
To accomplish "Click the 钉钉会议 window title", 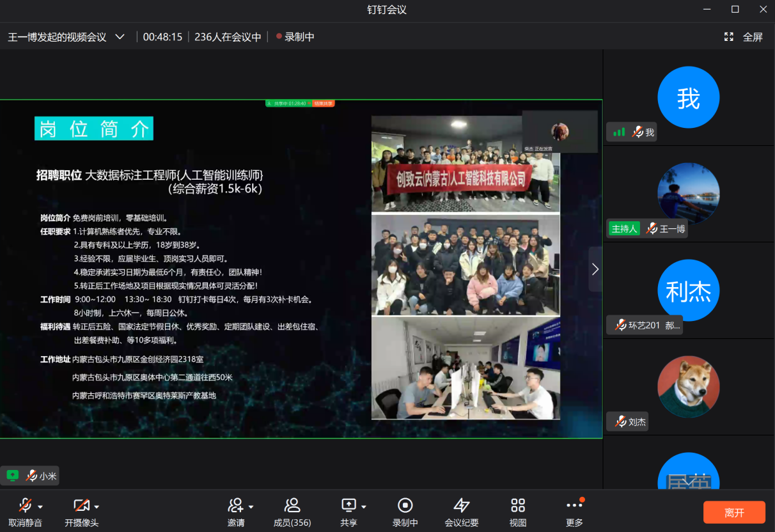I will click(x=387, y=10).
